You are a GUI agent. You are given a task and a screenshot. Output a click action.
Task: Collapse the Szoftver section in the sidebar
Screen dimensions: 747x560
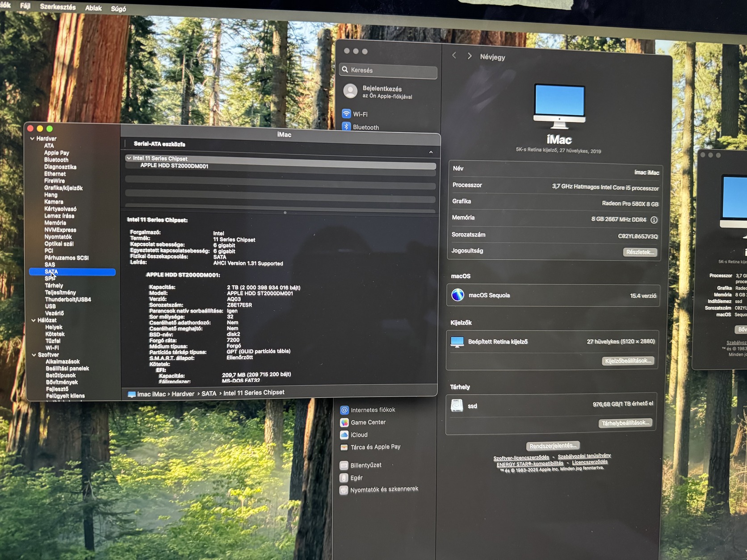pyautogui.click(x=34, y=355)
